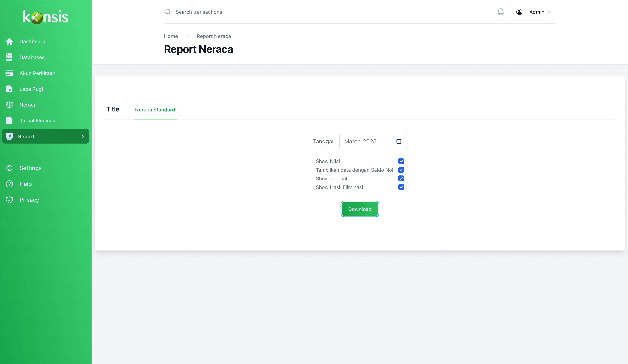
Task: Uncheck Show Hasil Eliminasi option
Action: 401,187
